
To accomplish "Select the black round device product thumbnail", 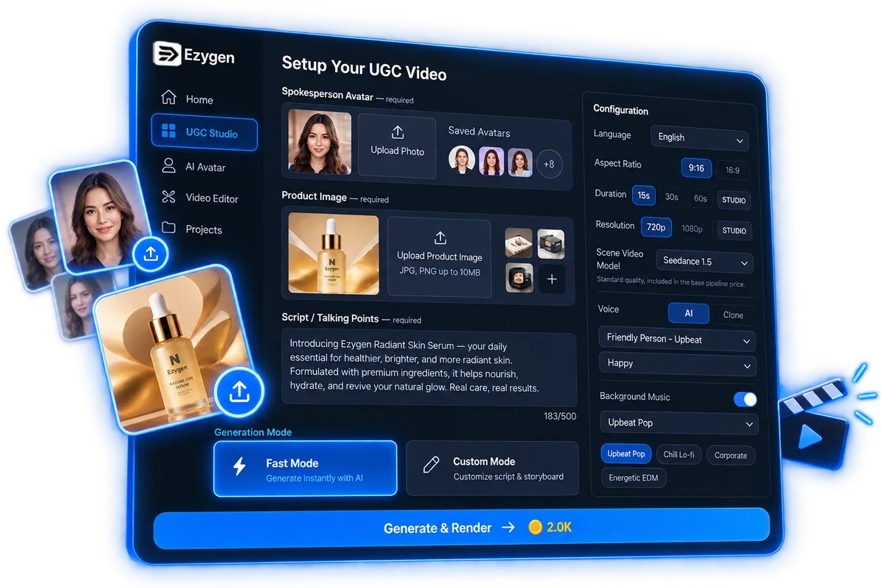I will click(519, 279).
